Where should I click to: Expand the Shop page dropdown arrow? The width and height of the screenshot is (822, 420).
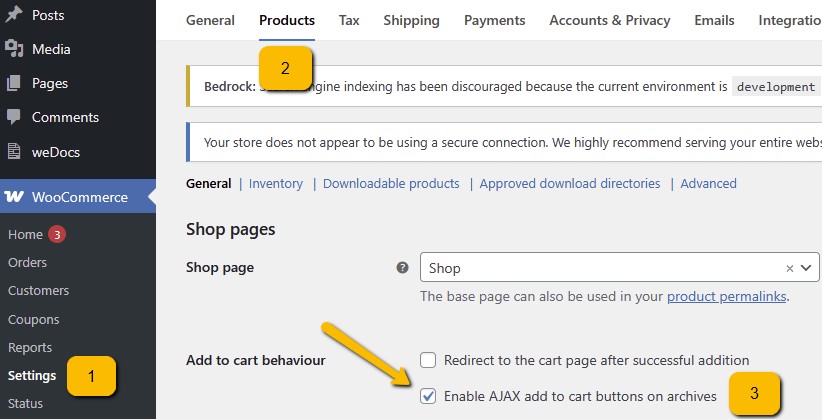pyautogui.click(x=806, y=268)
